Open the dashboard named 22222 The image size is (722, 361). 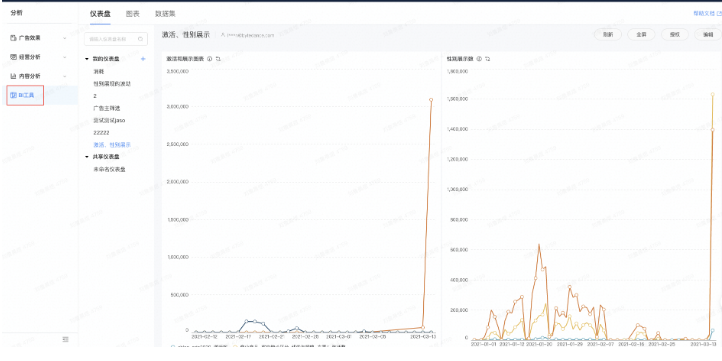[101, 133]
